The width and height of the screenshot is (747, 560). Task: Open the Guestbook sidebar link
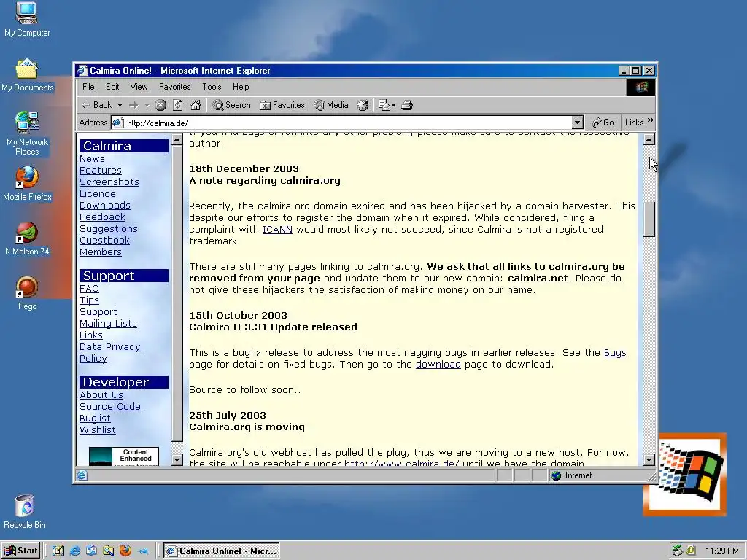104,240
